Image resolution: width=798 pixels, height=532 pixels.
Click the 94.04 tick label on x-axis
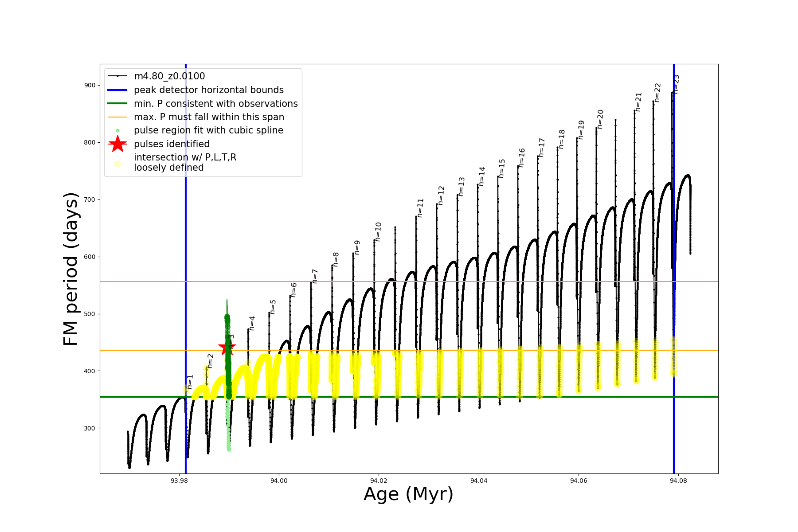click(478, 481)
